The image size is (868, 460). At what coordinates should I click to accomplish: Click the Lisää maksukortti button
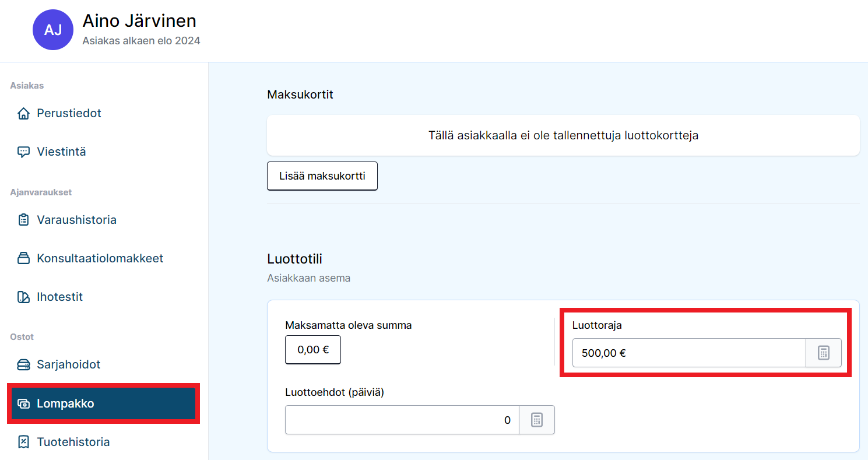coord(322,176)
